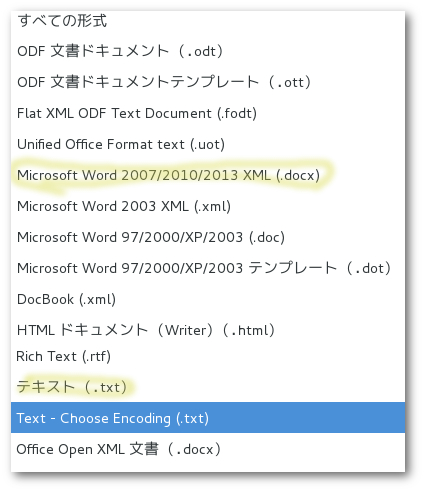This screenshot has width=424, height=491.
Task: Select テキスト (.txt) format
Action: pos(208,387)
